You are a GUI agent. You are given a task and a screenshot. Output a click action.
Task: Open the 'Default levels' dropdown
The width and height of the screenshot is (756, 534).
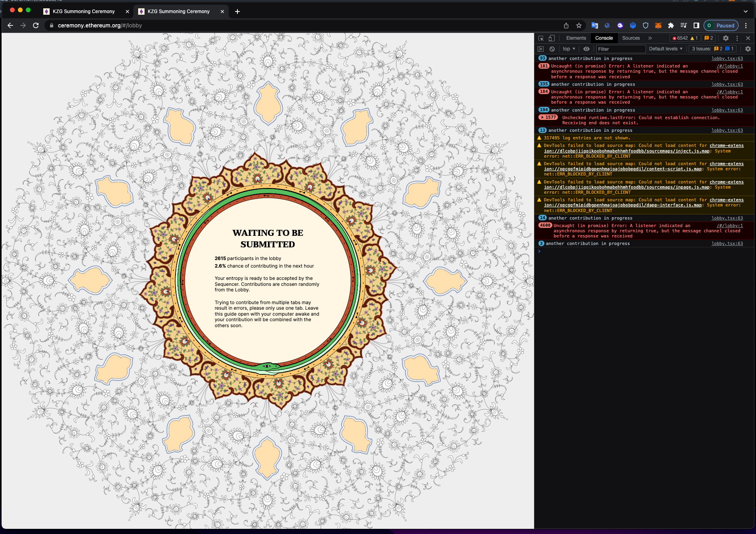click(665, 49)
